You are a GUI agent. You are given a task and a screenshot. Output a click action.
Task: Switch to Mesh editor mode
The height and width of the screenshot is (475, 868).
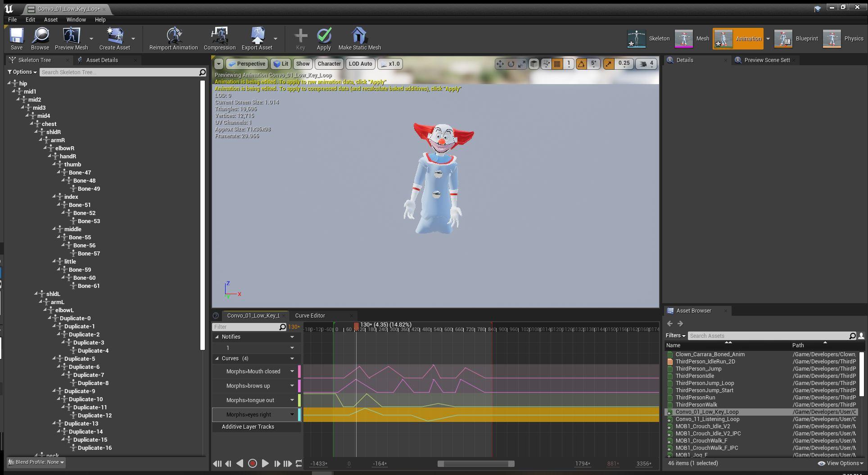click(692, 39)
